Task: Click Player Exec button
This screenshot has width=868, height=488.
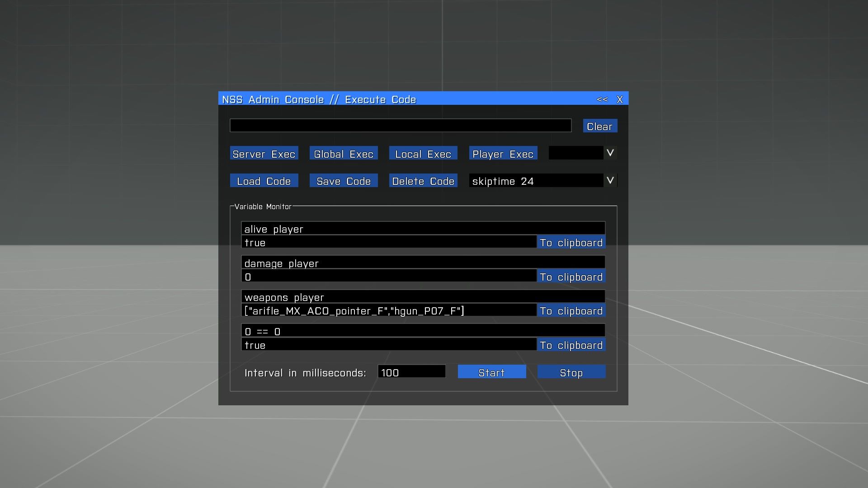Action: coord(503,154)
